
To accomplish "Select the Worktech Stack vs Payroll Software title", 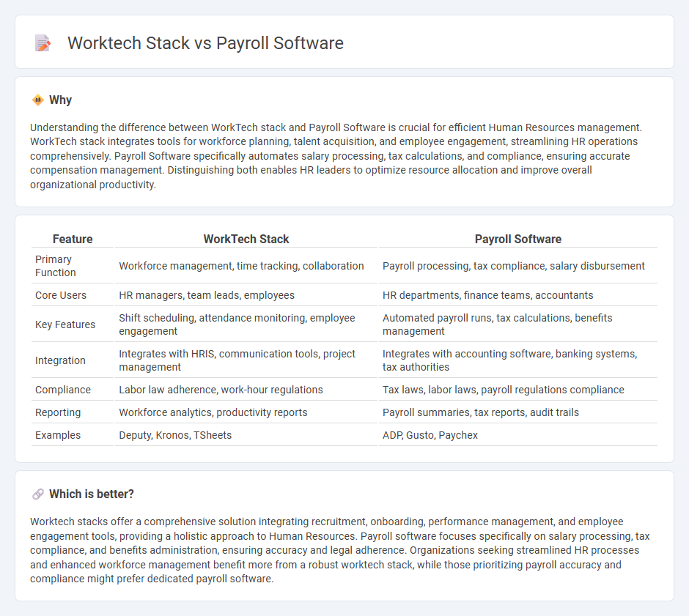I will tap(205, 43).
